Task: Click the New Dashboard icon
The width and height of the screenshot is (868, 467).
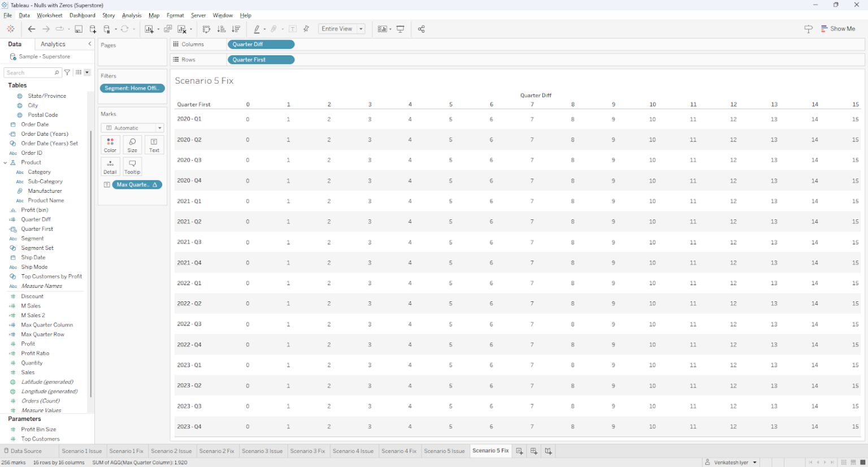Action: (x=533, y=451)
